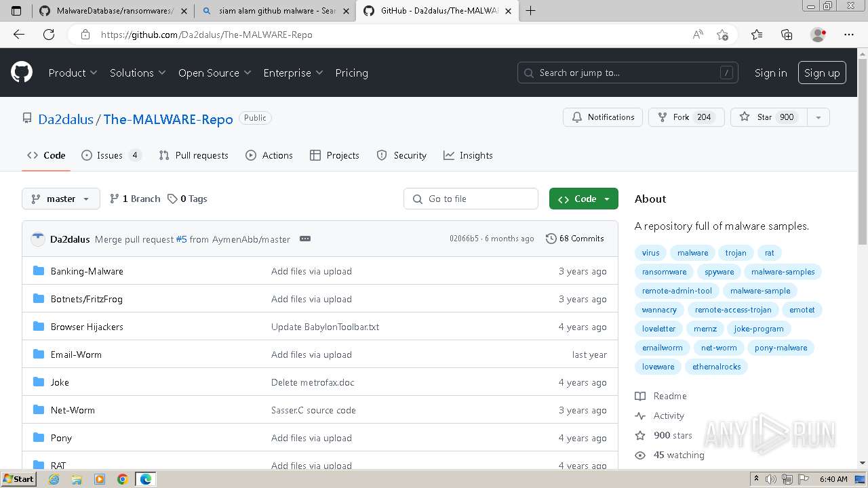The width and height of the screenshot is (868, 488).
Task: Expand the Solutions menu
Action: [x=138, y=73]
